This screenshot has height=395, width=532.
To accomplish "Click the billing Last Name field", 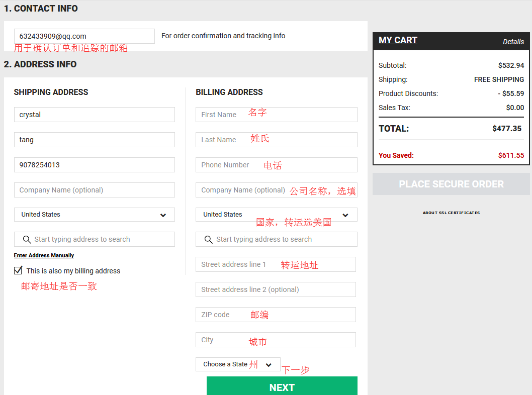I will (276, 140).
